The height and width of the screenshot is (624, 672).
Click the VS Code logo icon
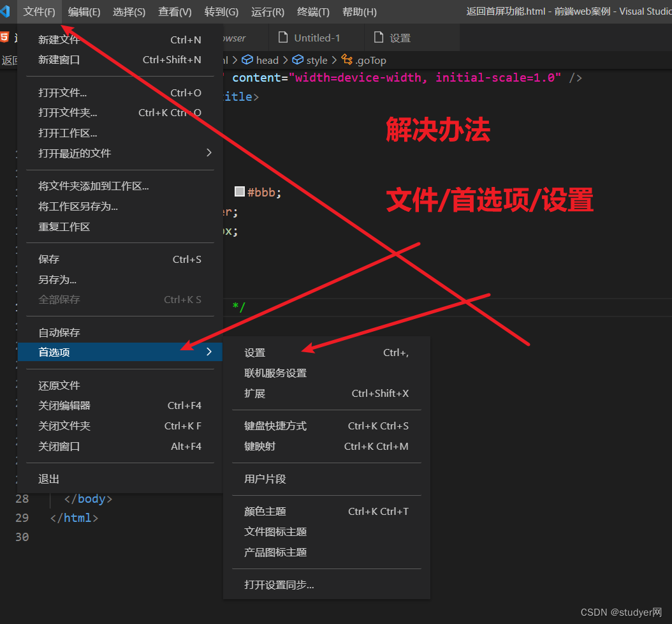click(5, 11)
